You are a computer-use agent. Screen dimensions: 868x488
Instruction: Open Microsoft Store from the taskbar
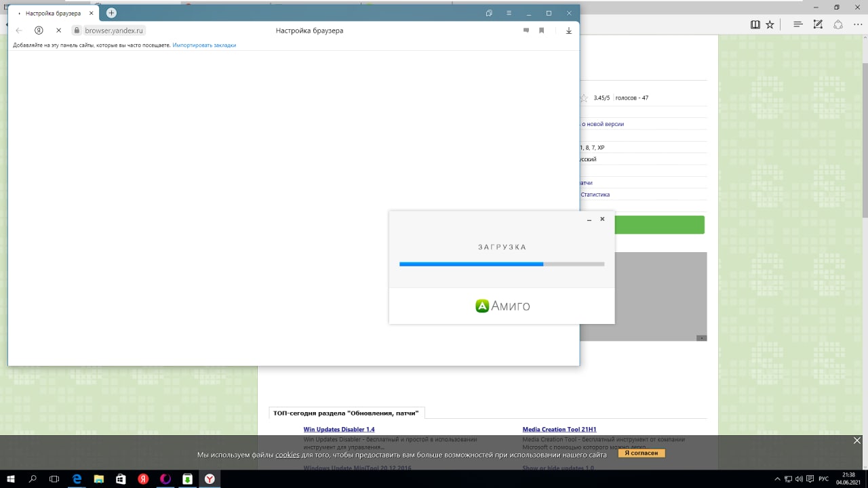click(x=121, y=479)
